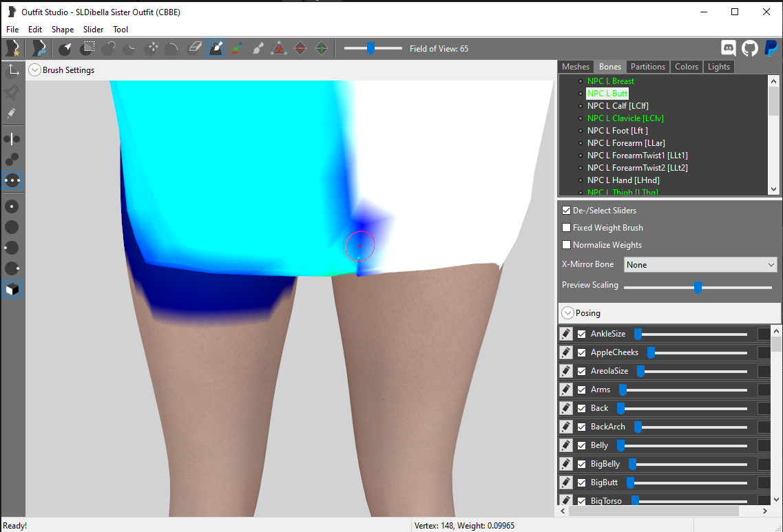Select the collapse vertex tool
Image resolution: width=783 pixels, height=532 pixels.
[279, 48]
